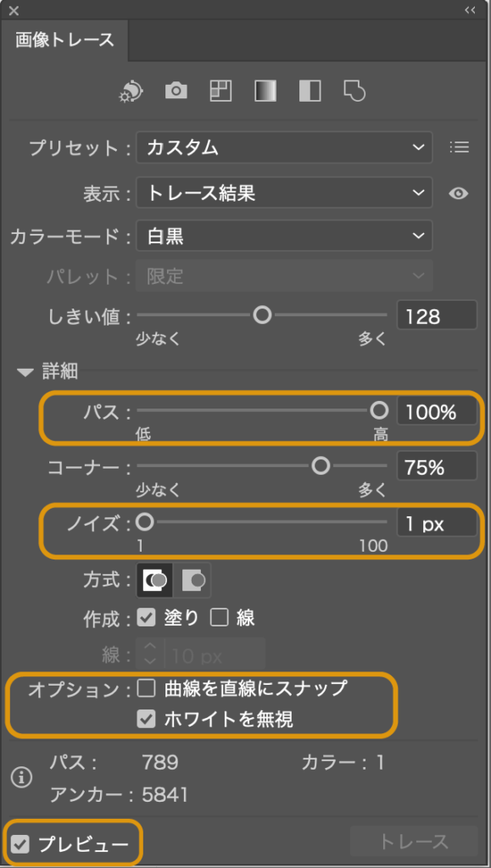The height and width of the screenshot is (868, 491).
Task: Open the 表示 dropdown showing トレース結果
Action: pyautogui.click(x=284, y=192)
